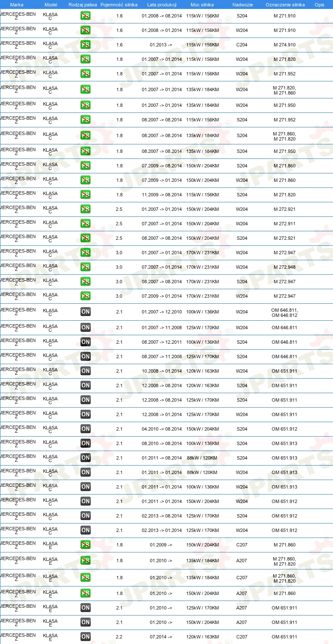Select ON icon for 08.2010 -> 08.2014 row
Image resolution: width=333 pixels, height=644 pixels.
coord(86,443)
